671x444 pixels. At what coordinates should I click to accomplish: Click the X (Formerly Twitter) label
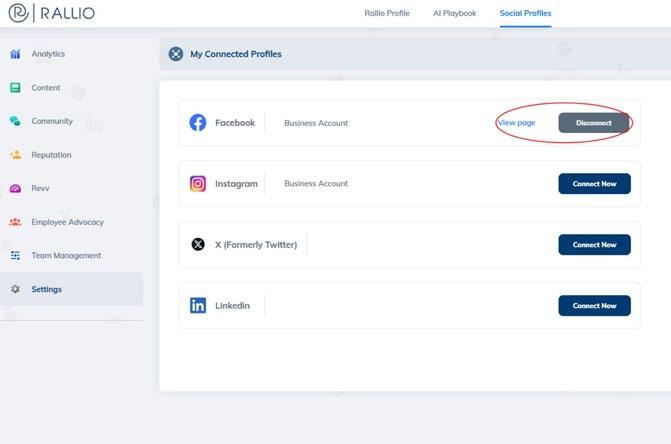point(256,245)
